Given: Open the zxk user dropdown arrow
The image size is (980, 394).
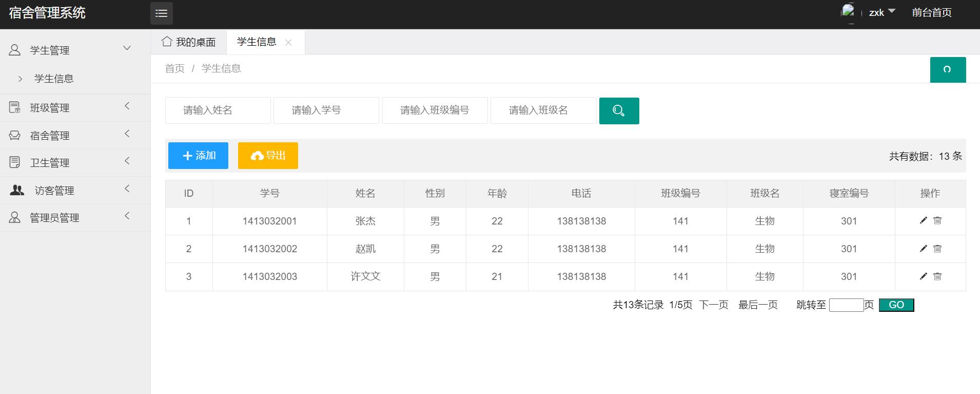Looking at the screenshot, I should click(891, 11).
